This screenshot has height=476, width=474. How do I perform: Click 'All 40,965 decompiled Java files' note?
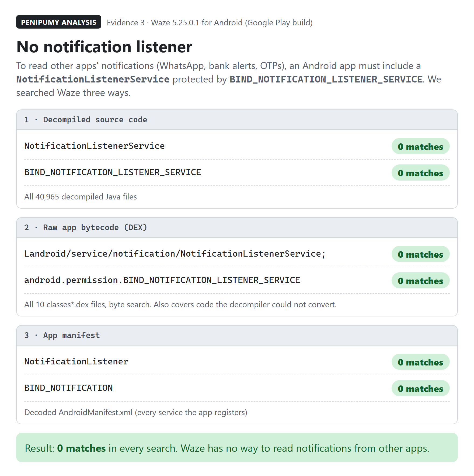coord(81,197)
